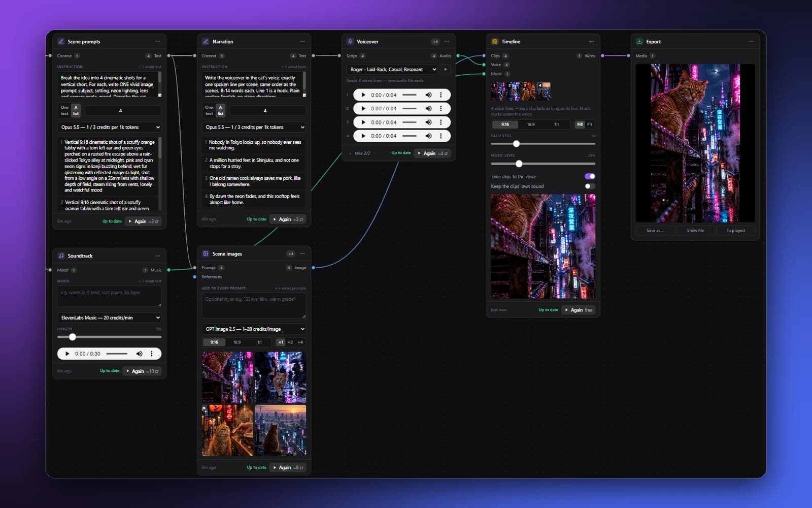Open more options on voiceover line 3
The image size is (812, 508).
click(x=441, y=122)
